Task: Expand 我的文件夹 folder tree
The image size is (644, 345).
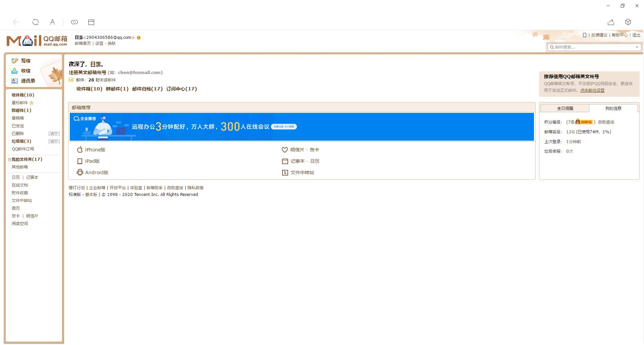Action: 9,159
